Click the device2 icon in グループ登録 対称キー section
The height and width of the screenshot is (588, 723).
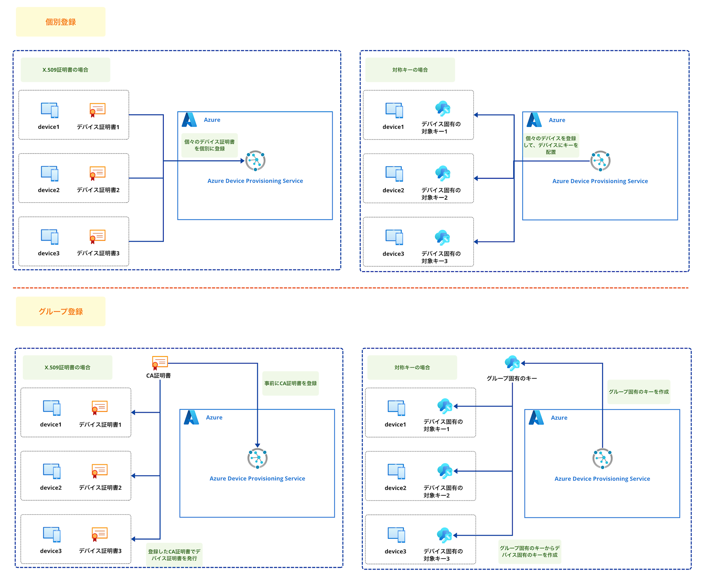pos(396,471)
